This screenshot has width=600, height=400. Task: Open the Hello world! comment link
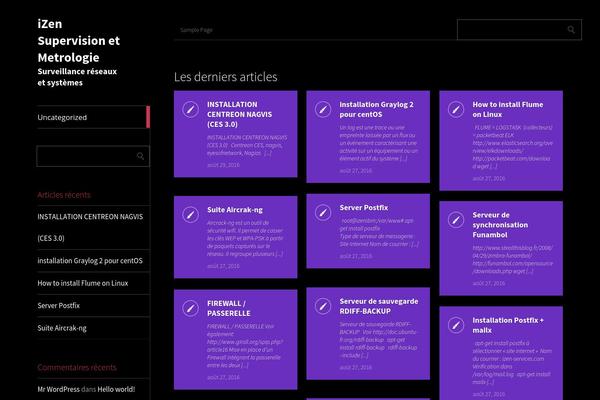pos(116,389)
